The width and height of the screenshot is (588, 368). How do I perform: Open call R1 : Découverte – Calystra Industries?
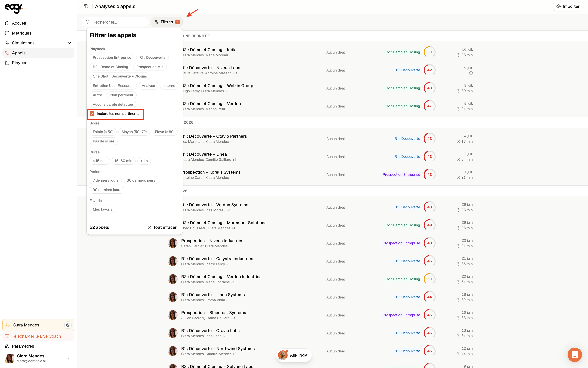coord(217,259)
